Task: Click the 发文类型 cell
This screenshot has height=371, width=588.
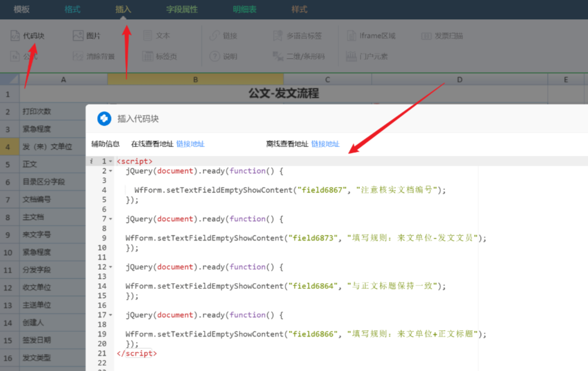Action: click(52, 358)
